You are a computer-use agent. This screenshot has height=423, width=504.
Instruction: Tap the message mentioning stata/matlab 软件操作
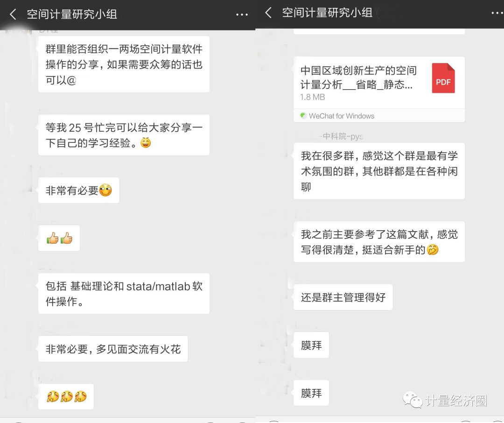124,293
